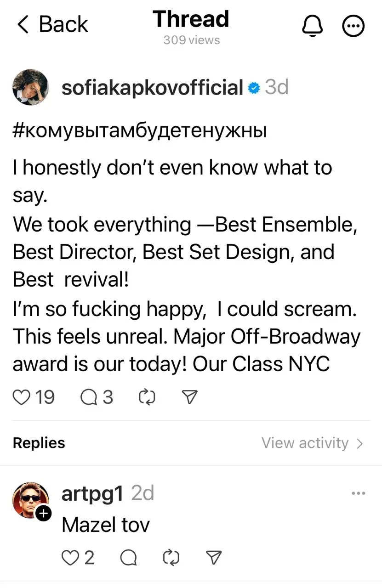Image resolution: width=382 pixels, height=588 pixels.
Task: Repost the thread using repost icon
Action: (147, 396)
